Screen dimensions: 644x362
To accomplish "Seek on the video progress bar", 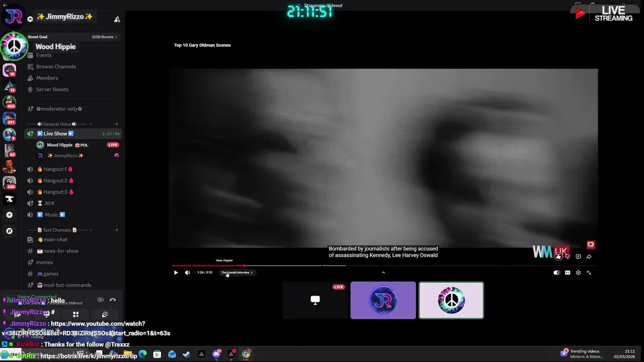I will pos(383,265).
